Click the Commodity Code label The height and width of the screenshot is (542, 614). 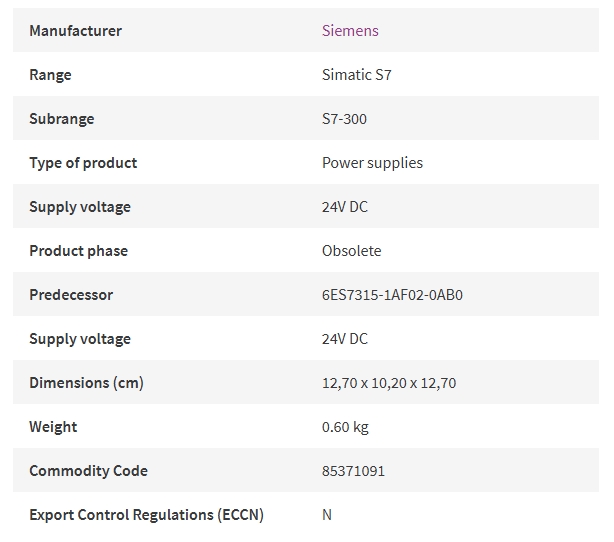tap(88, 471)
